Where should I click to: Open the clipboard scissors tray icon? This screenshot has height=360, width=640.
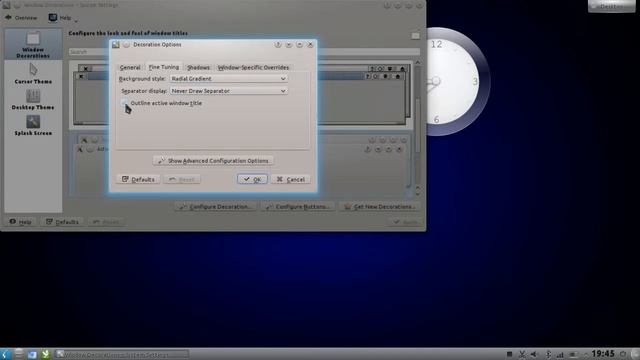[x=522, y=354]
